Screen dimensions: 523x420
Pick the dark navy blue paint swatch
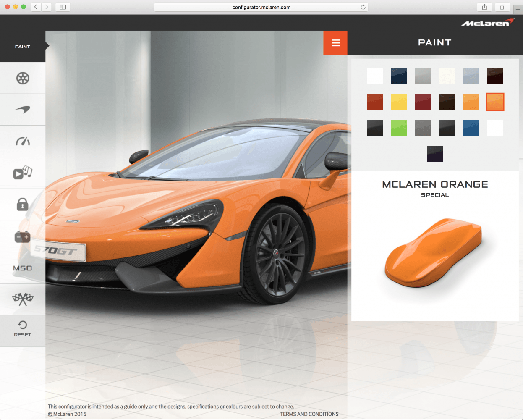[399, 76]
